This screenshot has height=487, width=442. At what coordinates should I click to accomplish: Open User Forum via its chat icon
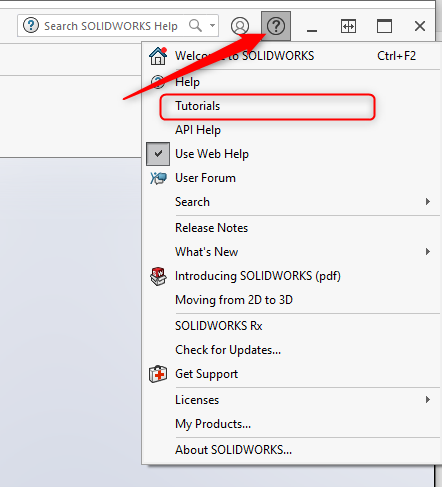(x=158, y=178)
